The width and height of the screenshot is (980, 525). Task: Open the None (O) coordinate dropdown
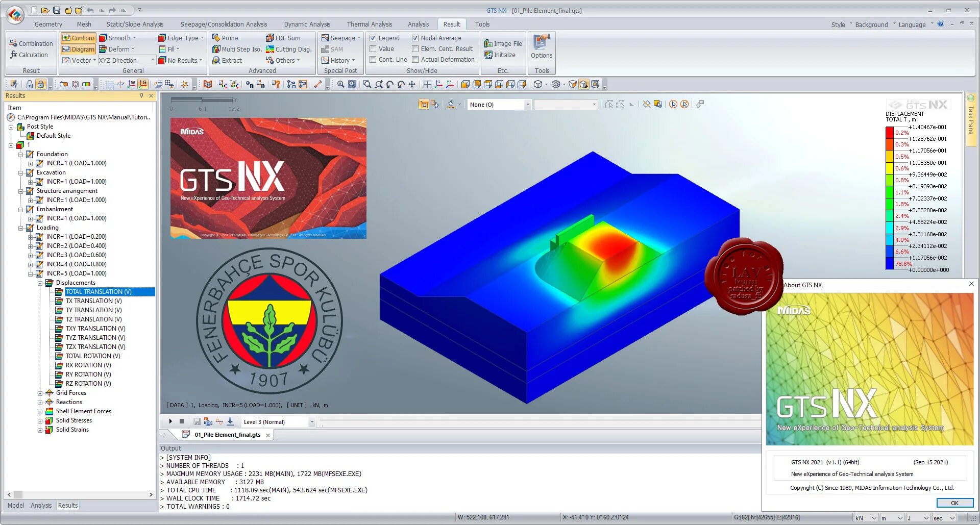tap(499, 105)
